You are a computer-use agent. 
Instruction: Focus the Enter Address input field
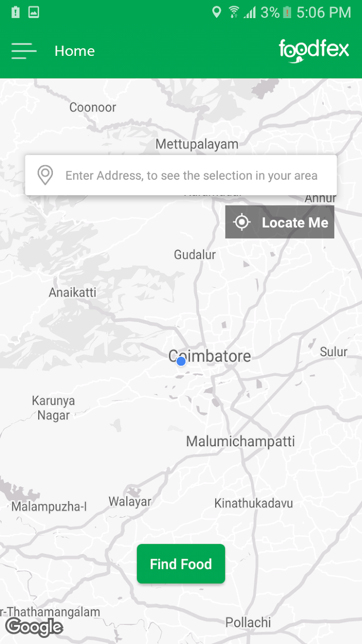(181, 175)
